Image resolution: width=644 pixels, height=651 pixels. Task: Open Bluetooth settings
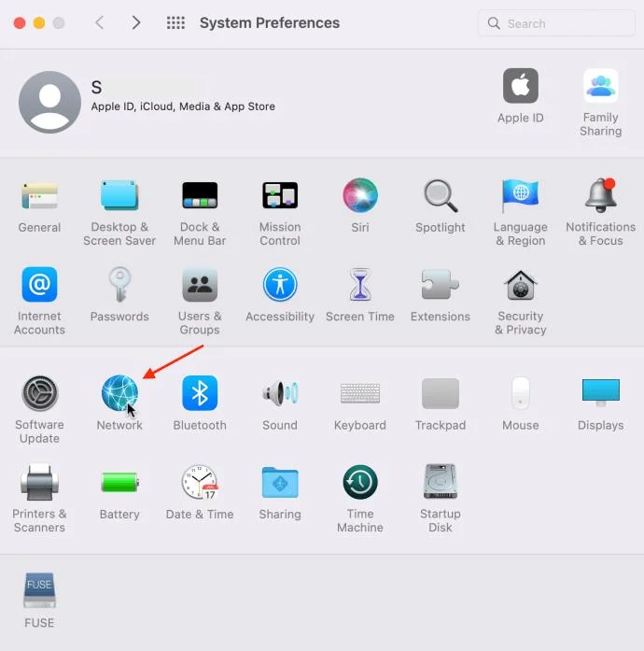coord(200,393)
